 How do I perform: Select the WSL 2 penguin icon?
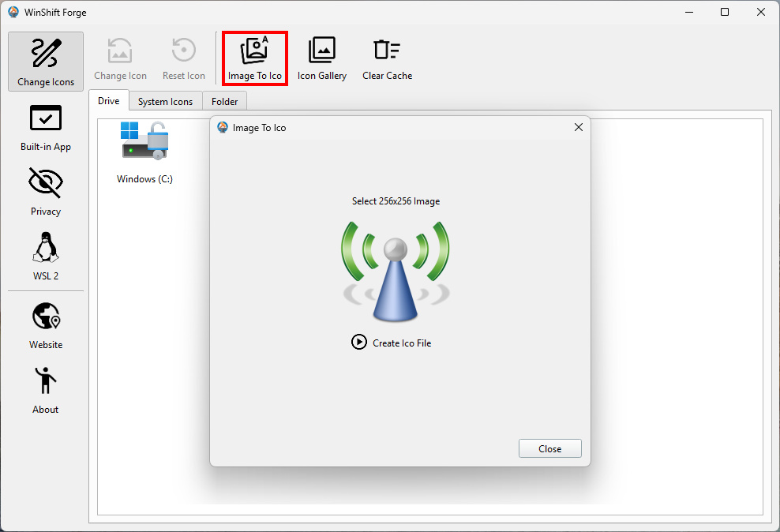point(46,248)
